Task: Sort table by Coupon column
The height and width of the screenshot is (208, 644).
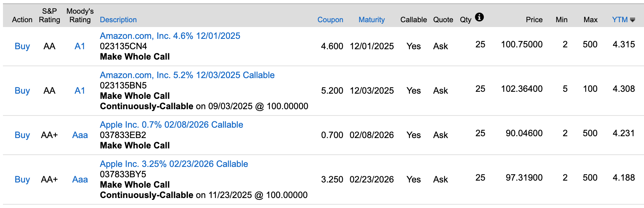Action: tap(330, 20)
